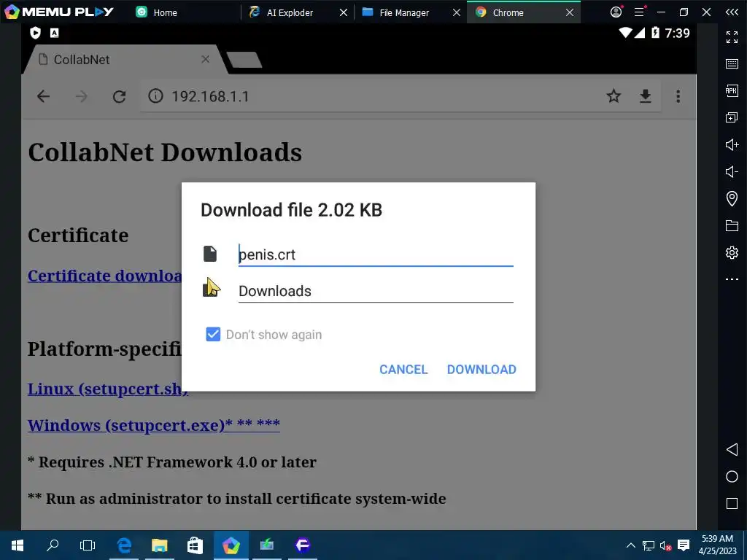Open the Linux (setupcert.sh) link

coord(108,389)
